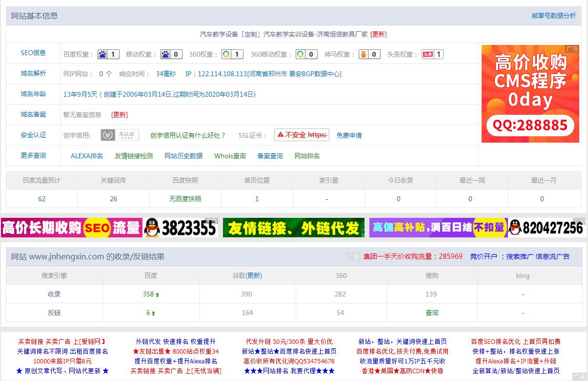The height and width of the screenshot is (381, 588).
Task: Click Google 收录 value 390
Action: (x=247, y=294)
